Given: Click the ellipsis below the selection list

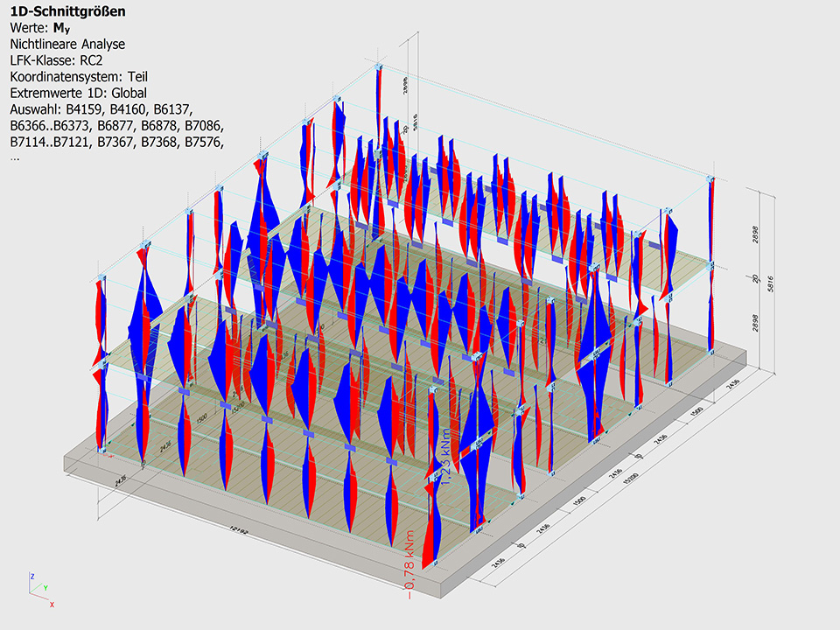Looking at the screenshot, I should tap(15, 157).
